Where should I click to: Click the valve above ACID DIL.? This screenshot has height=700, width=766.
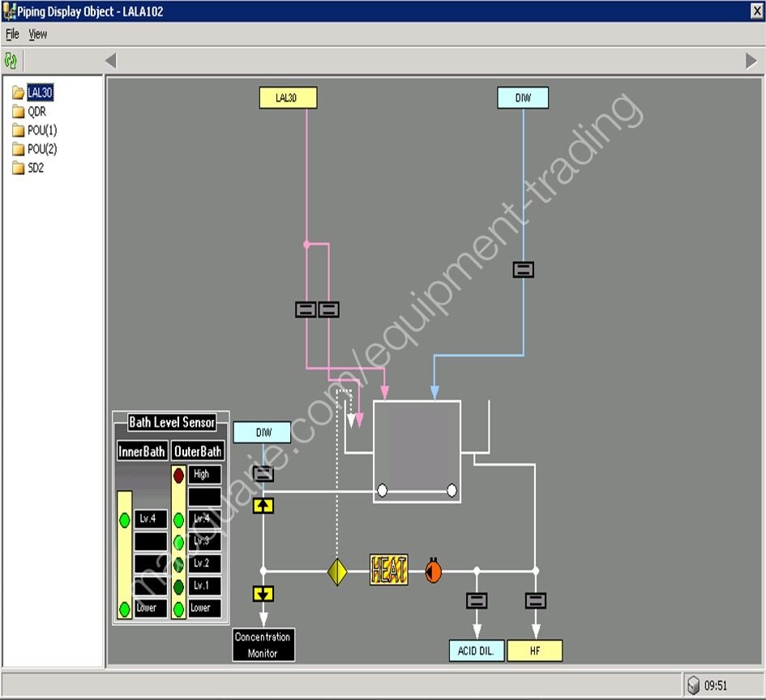(x=477, y=600)
